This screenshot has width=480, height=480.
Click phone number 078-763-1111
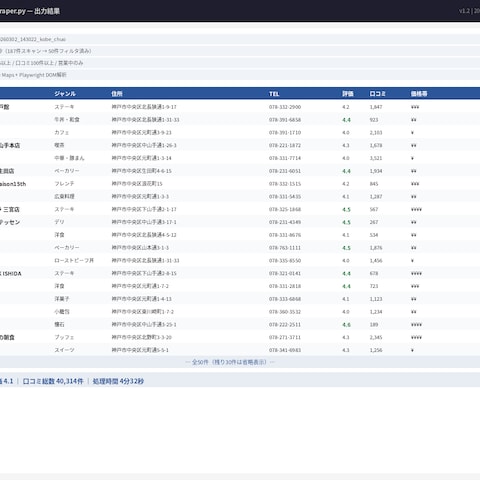tap(285, 248)
